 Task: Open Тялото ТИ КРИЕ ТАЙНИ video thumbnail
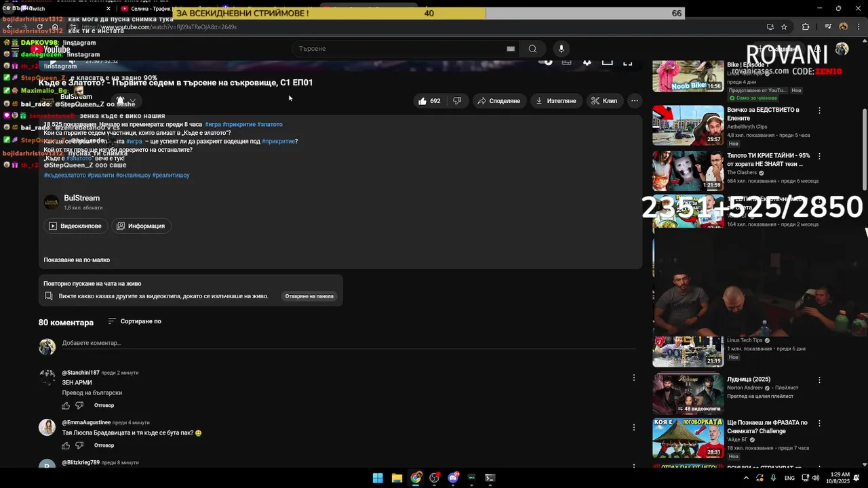tap(688, 171)
